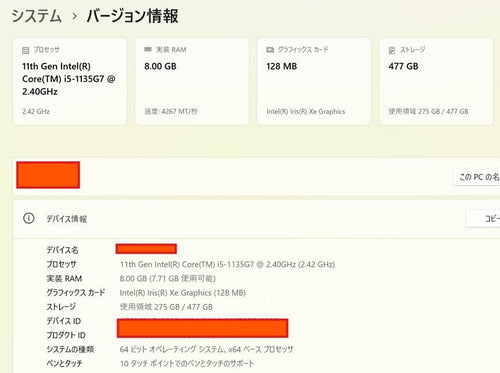The width and height of the screenshot is (500, 373).
Task: Select the ペンとタッチ value text
Action: (x=187, y=363)
